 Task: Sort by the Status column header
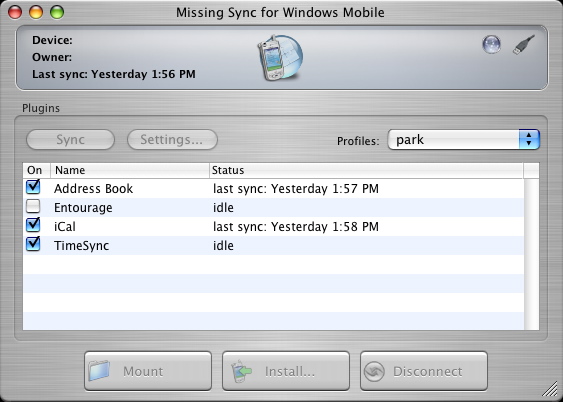tap(366, 170)
